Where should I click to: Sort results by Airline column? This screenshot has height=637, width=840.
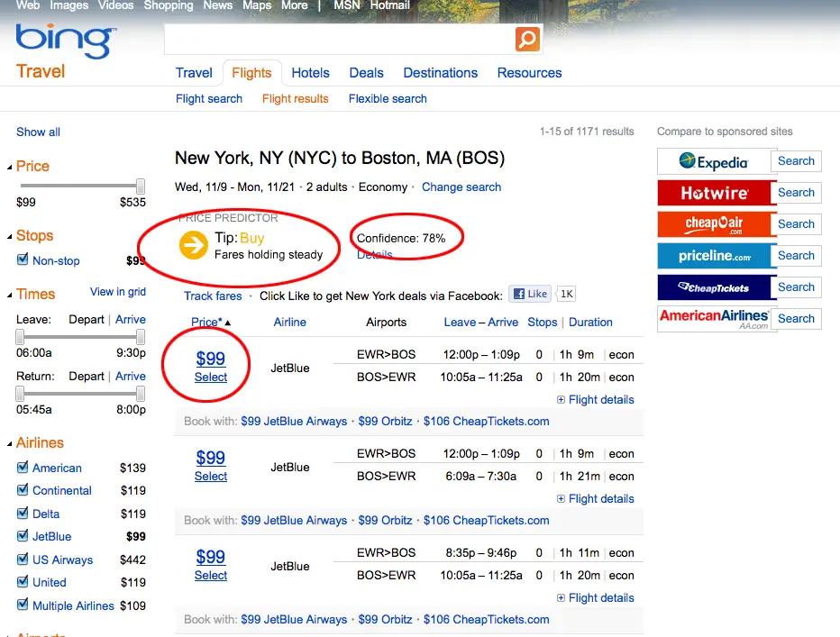[x=290, y=322]
